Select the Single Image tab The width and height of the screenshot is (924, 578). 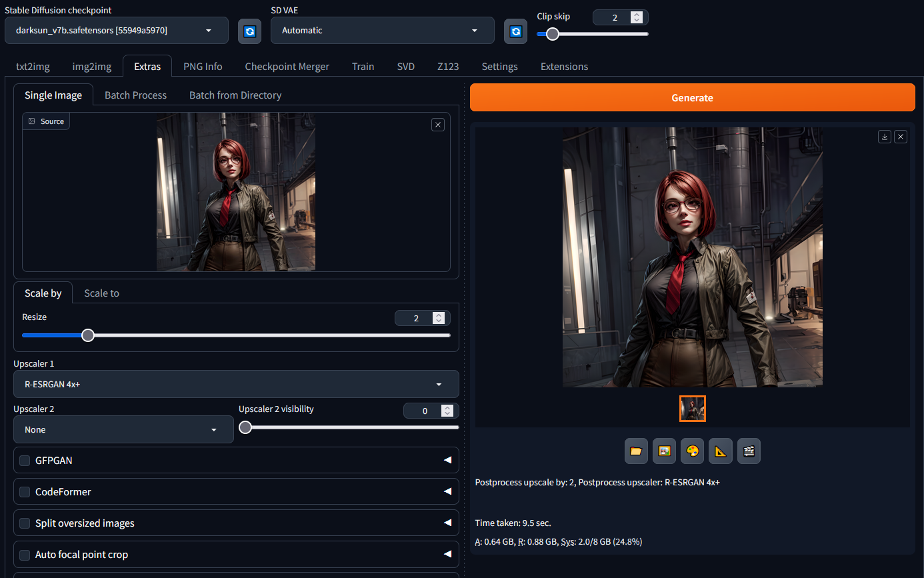pos(53,95)
